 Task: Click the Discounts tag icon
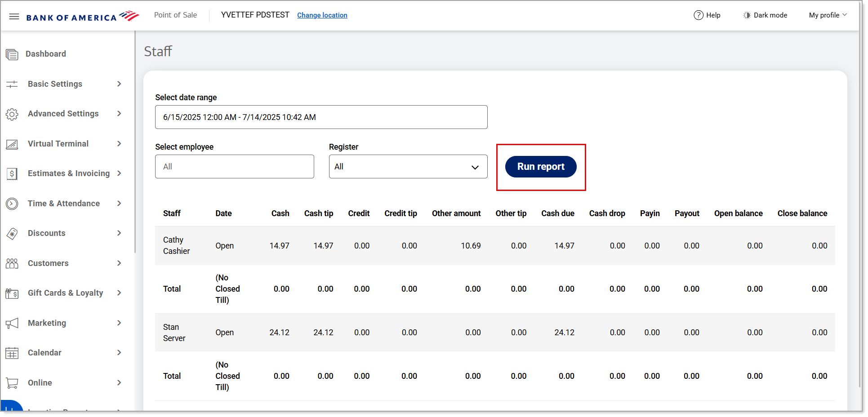[12, 234]
